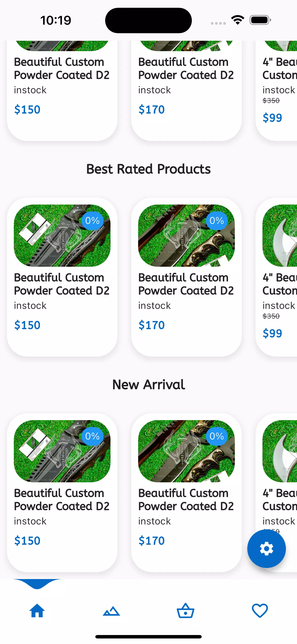
Task: Open the shopping basket tab
Action: [186, 611]
